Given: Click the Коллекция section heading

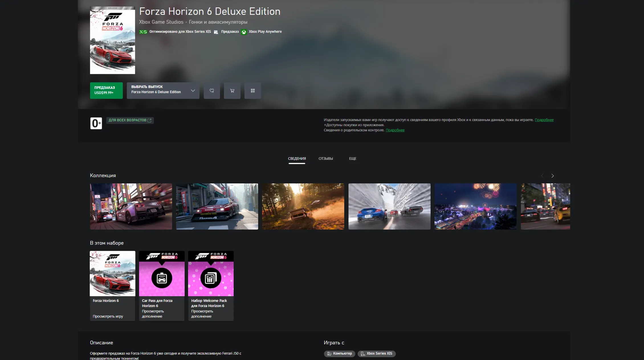Looking at the screenshot, I should click(x=103, y=175).
